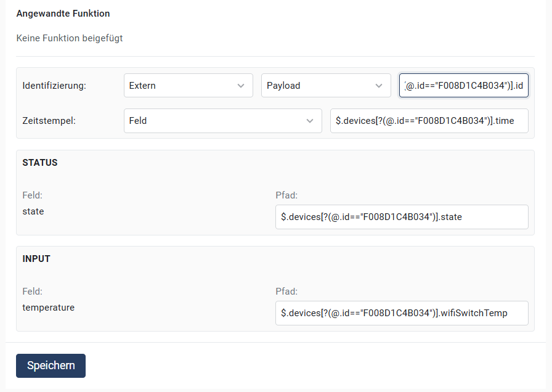Click the state field name
This screenshot has width=552, height=392.
[x=33, y=211]
